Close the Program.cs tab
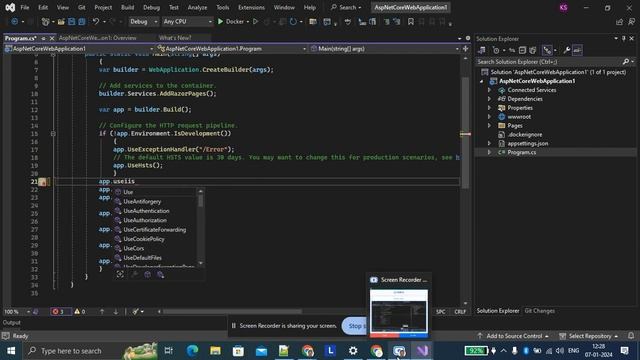640x360 pixels. (52, 38)
